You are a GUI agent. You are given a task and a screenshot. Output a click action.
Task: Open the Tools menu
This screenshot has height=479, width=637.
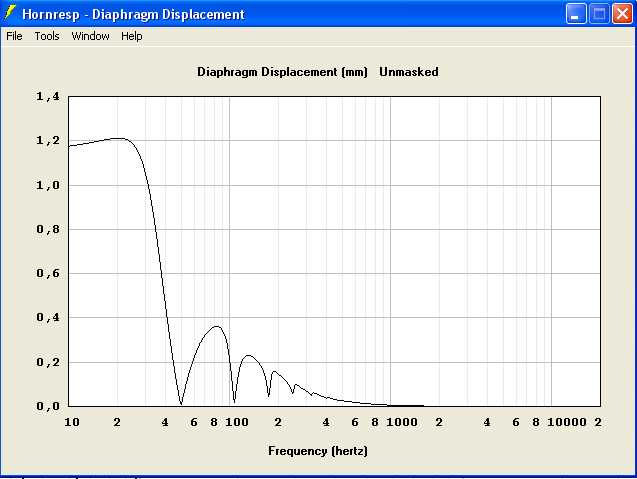pos(47,36)
